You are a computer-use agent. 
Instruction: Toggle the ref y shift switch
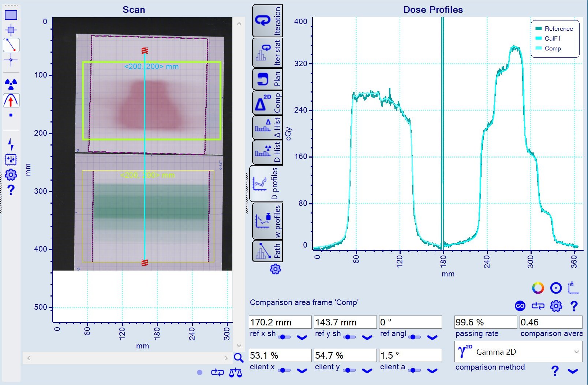tap(349, 337)
